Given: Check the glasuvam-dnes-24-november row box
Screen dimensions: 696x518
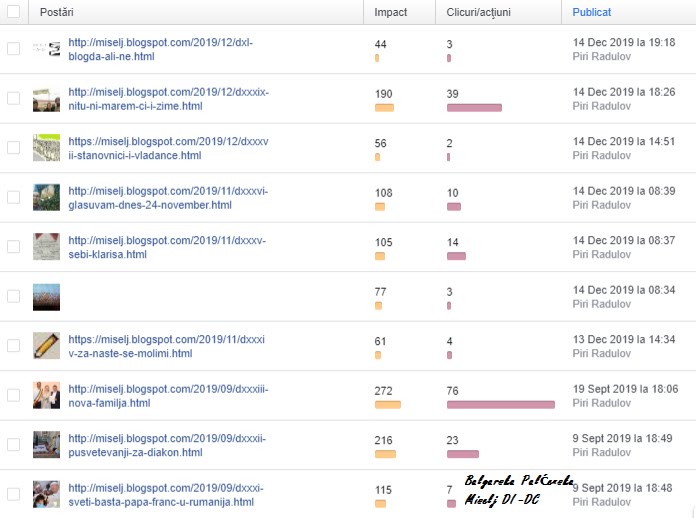Looking at the screenshot, I should (x=14, y=197).
